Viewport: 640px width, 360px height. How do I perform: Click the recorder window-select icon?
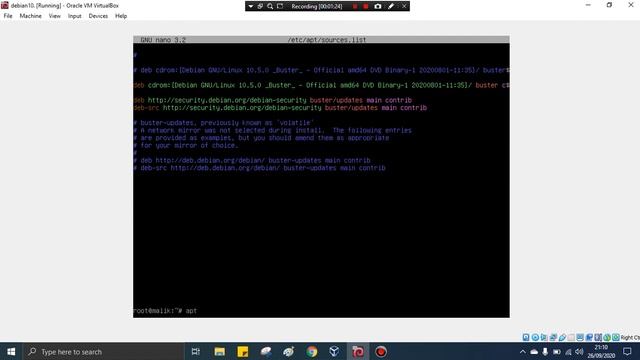[260, 6]
